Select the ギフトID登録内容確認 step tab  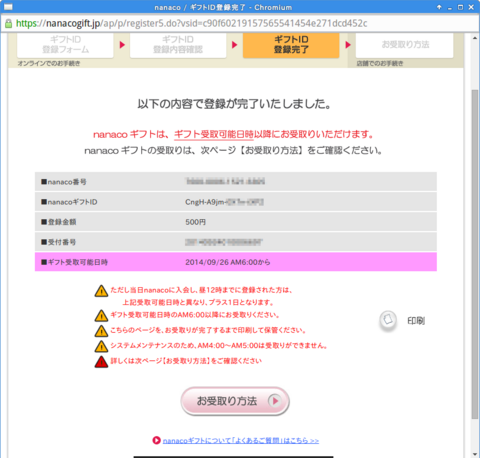[178, 45]
